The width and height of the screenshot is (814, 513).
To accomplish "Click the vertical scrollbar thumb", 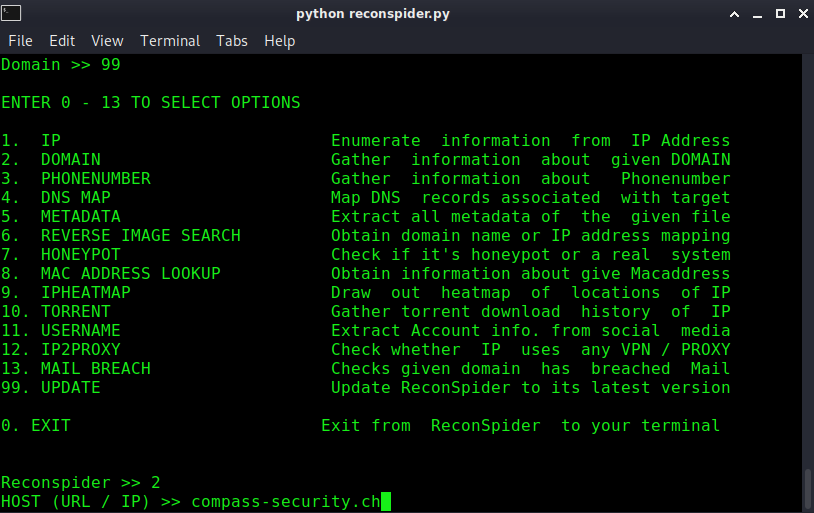I will pyautogui.click(x=807, y=488).
